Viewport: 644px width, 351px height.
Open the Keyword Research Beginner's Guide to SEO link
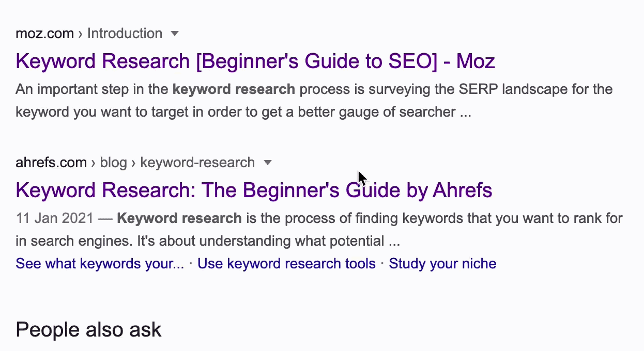(255, 60)
